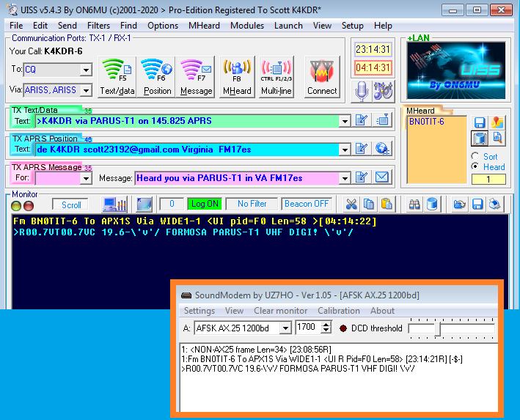Image resolution: width=520 pixels, height=420 pixels.
Task: Click the binoculars find icon
Action: [414, 204]
